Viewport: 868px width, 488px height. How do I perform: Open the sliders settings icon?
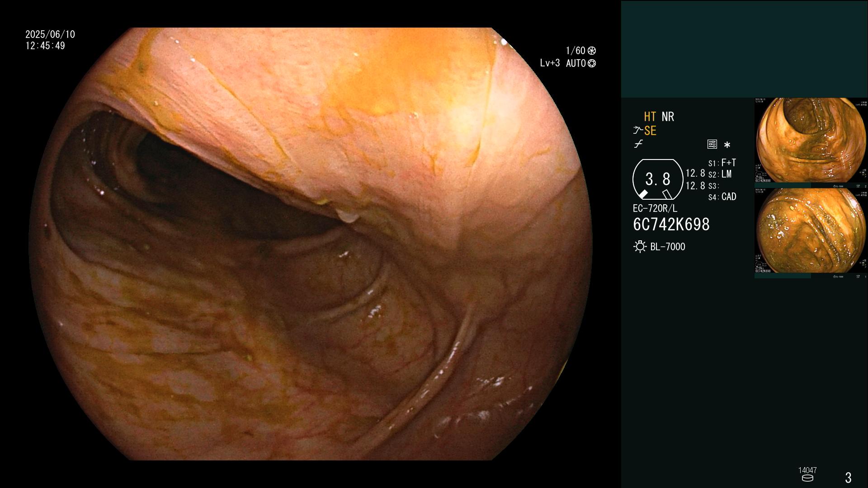pyautogui.click(x=712, y=144)
